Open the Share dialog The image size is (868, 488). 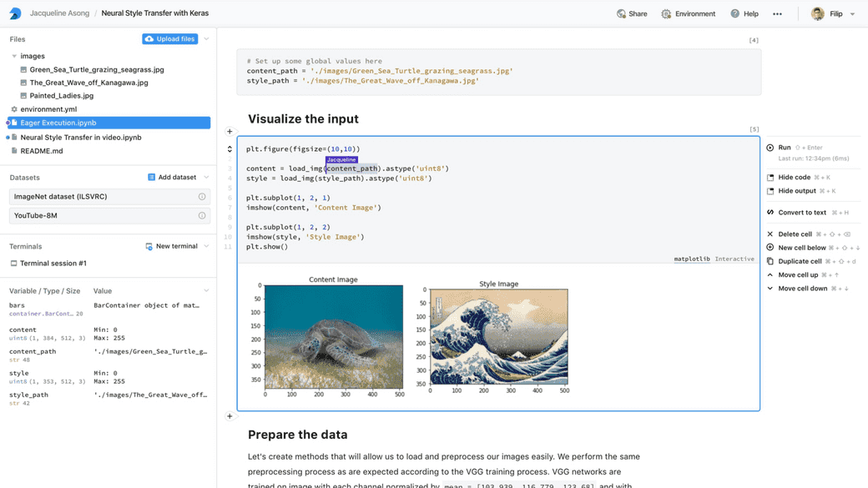tap(631, 13)
